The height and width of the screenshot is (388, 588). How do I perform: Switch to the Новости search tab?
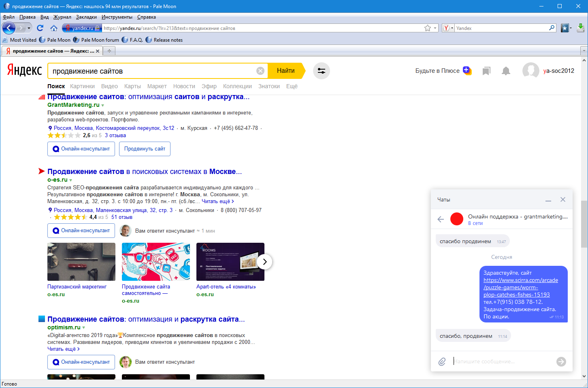(x=184, y=86)
